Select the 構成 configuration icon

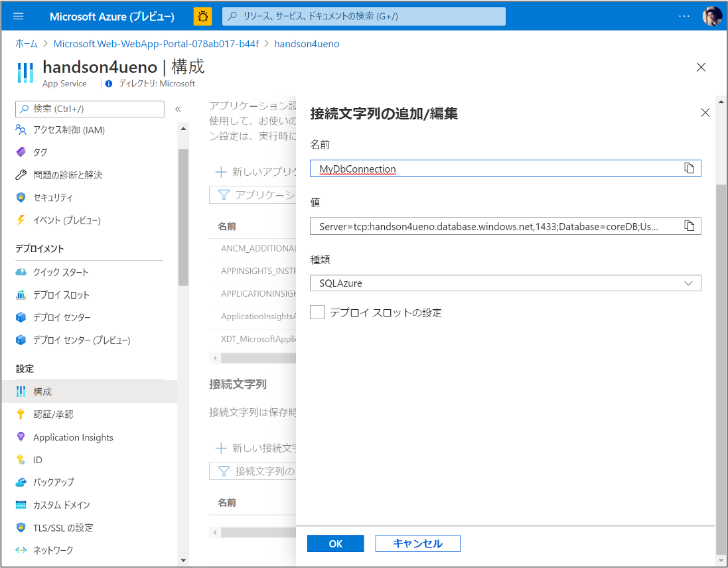(21, 391)
